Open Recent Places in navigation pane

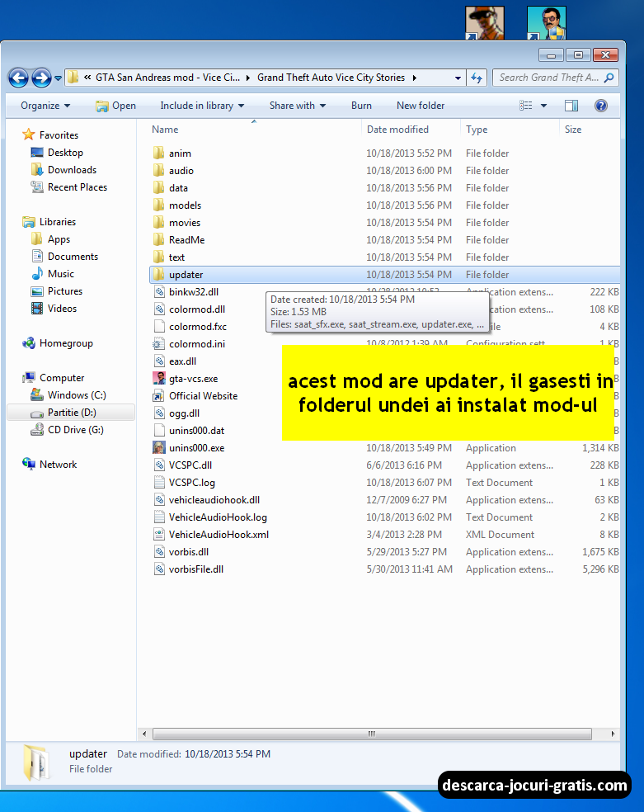click(77, 187)
